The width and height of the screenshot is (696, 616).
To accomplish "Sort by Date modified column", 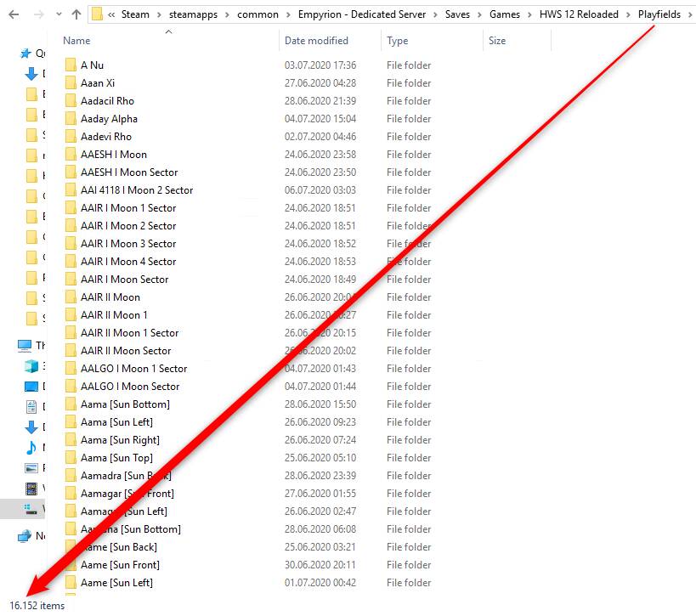I will (x=316, y=41).
